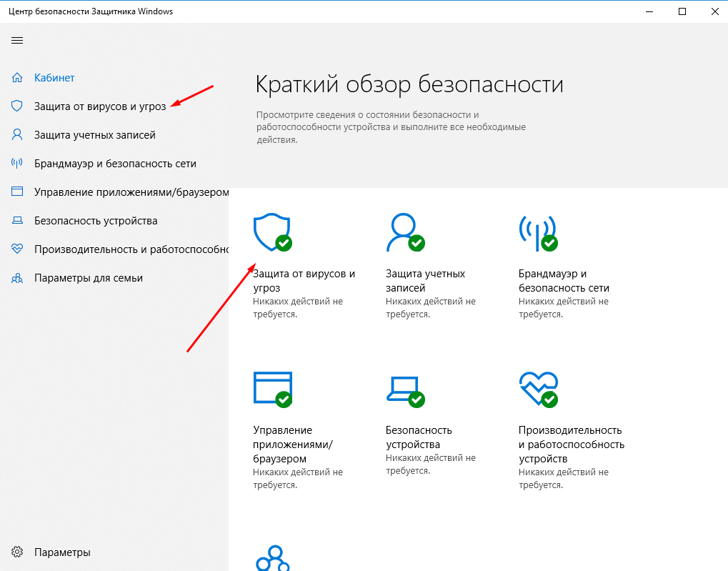Minimize the Windows Defender window

pos(649,11)
